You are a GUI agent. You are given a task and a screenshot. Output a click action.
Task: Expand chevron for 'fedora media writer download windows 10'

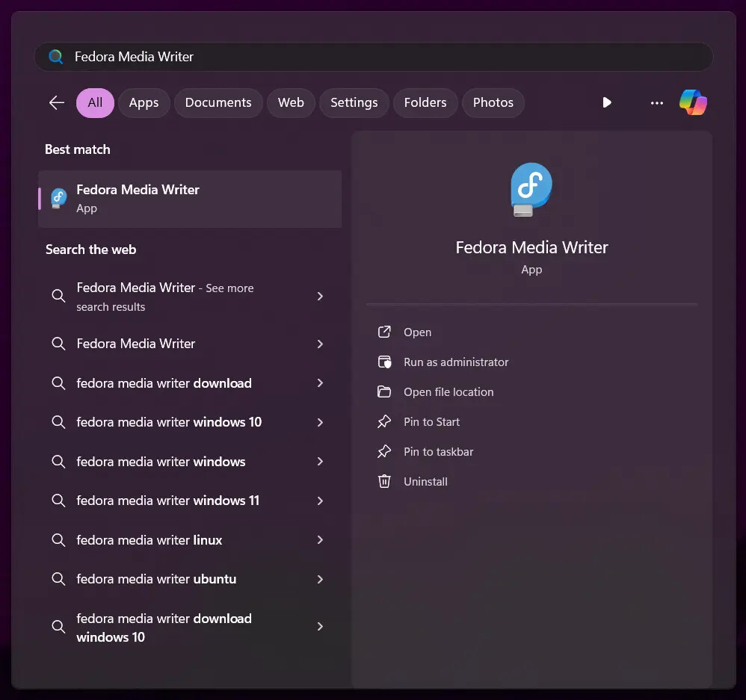[320, 627]
